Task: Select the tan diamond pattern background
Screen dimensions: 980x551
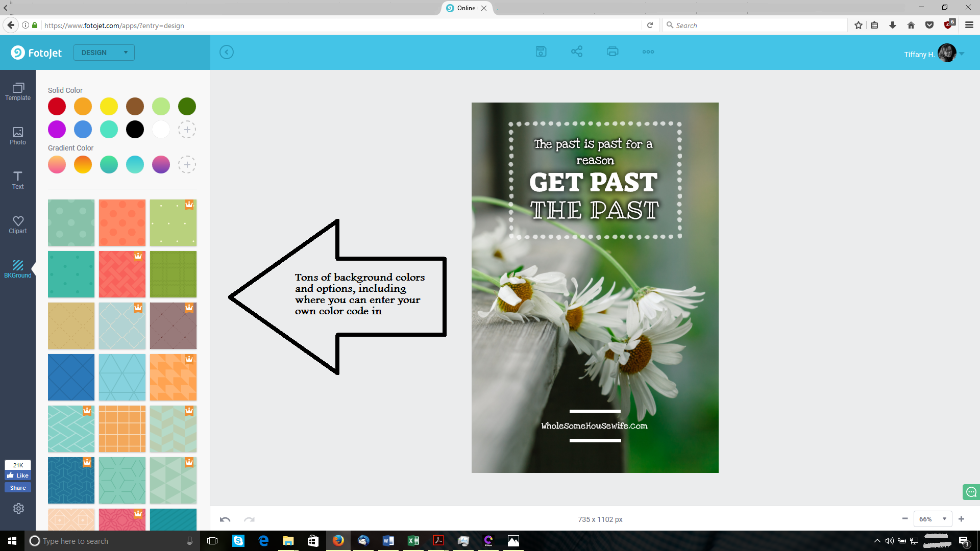Action: click(71, 325)
